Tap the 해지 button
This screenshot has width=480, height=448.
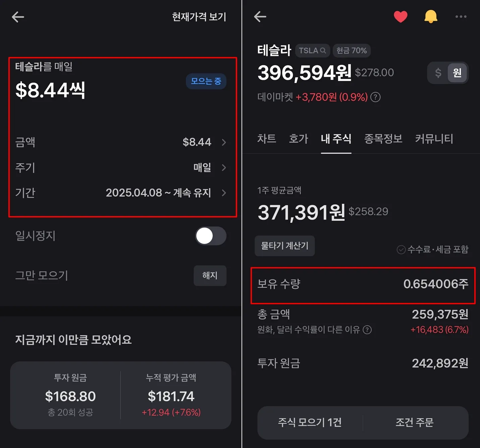click(210, 275)
